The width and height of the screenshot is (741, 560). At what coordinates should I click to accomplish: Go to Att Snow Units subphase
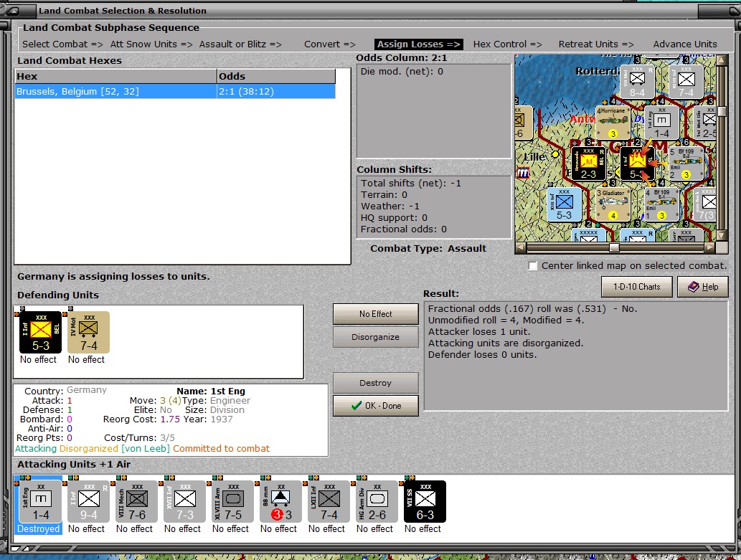(x=151, y=44)
